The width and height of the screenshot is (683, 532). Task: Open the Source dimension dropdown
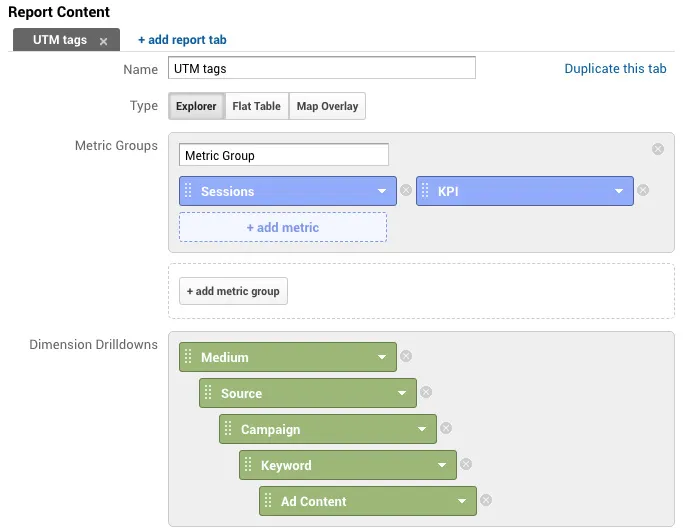[402, 393]
